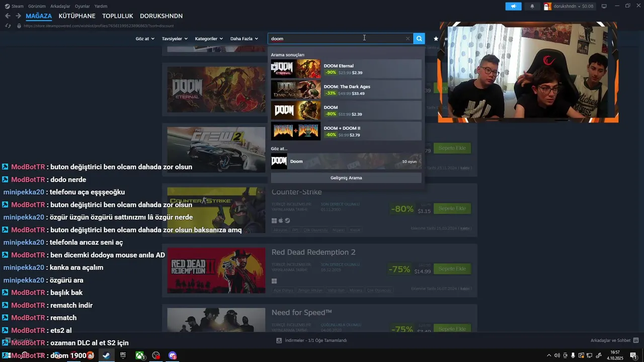
Task: Go forward with the right arrow
Action: (x=18, y=16)
